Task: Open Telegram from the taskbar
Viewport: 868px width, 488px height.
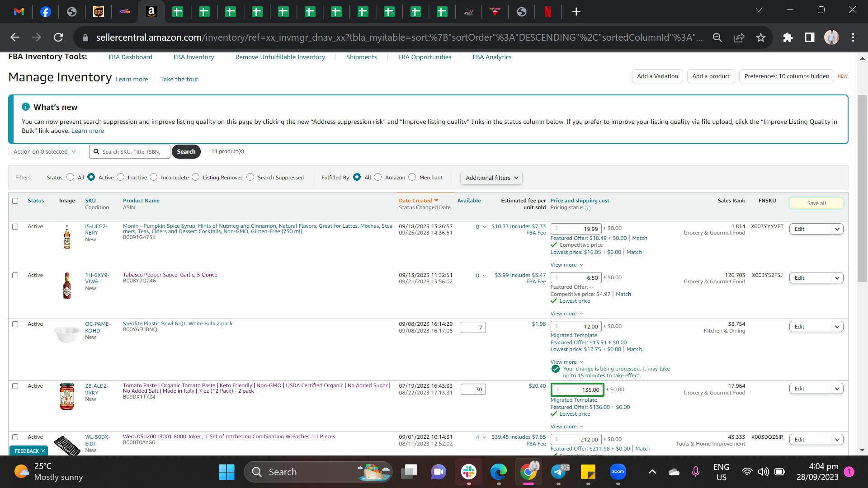Action: [x=559, y=472]
